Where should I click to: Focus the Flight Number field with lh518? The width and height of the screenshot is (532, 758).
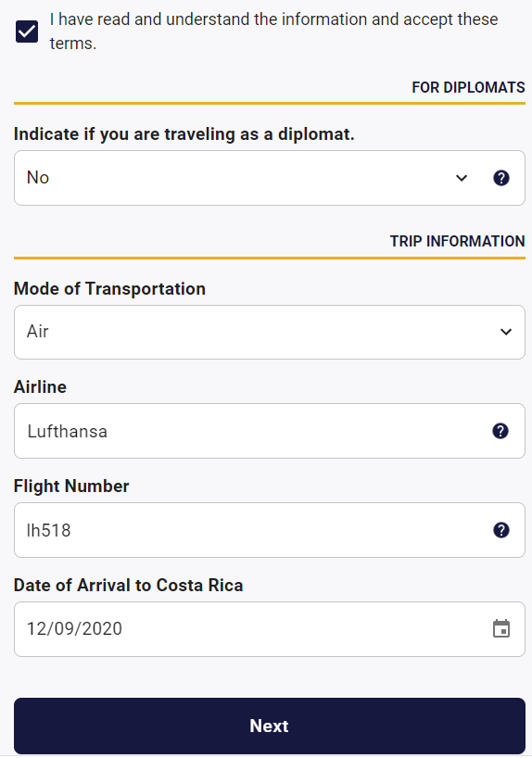coord(270,530)
